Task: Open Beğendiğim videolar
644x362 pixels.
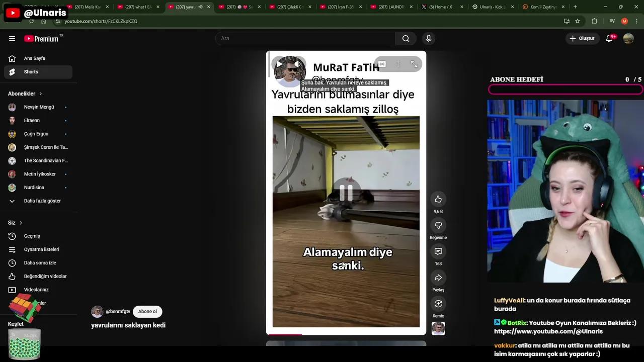Action: click(38, 277)
